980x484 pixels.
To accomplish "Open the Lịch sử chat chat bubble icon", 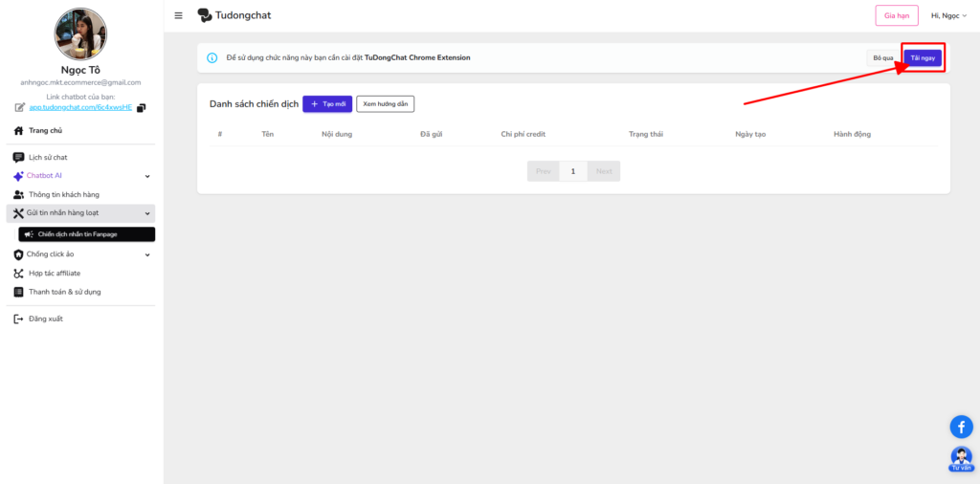I will pos(19,158).
